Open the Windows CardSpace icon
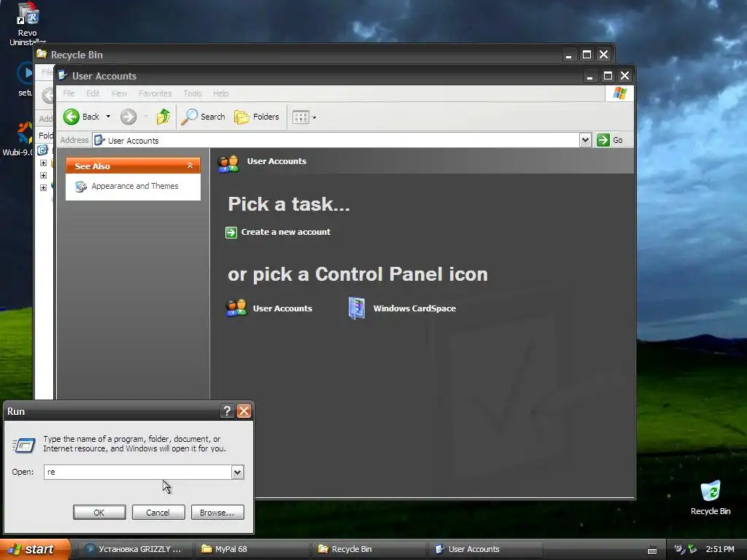Image resolution: width=747 pixels, height=560 pixels. click(x=356, y=308)
